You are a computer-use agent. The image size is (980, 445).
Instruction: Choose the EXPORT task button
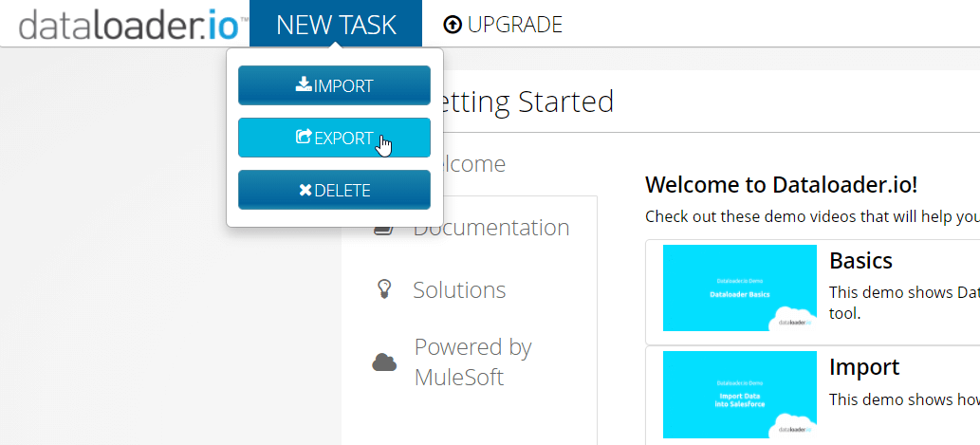coord(334,138)
